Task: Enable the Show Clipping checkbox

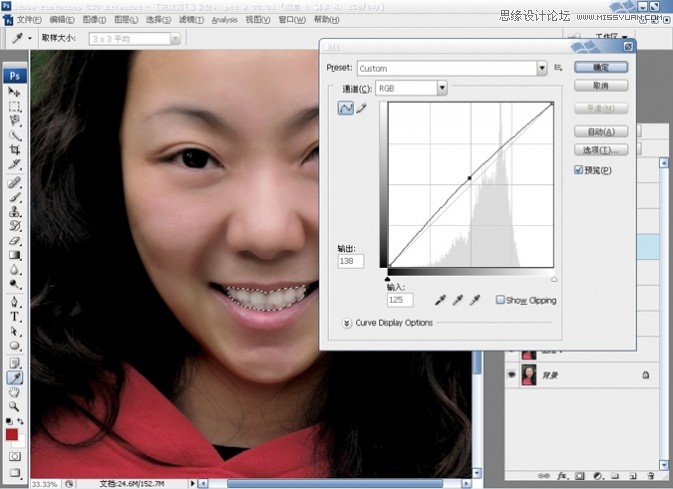Action: pyautogui.click(x=500, y=300)
